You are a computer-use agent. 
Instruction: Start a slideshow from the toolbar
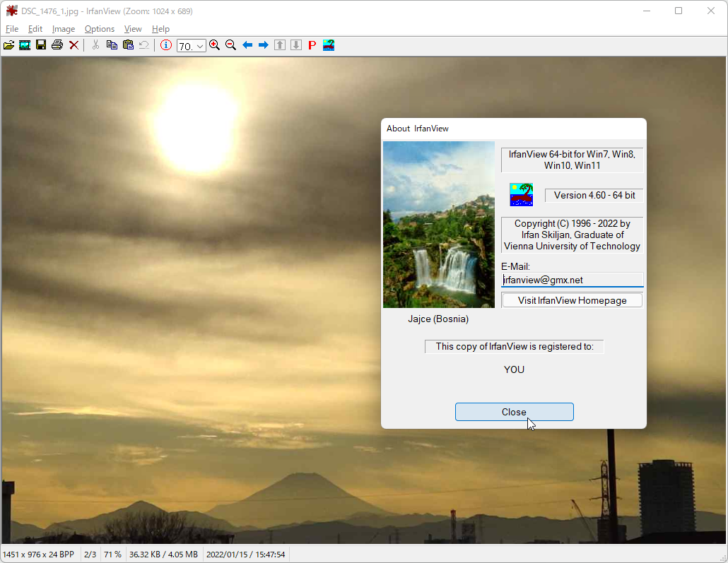[x=24, y=45]
